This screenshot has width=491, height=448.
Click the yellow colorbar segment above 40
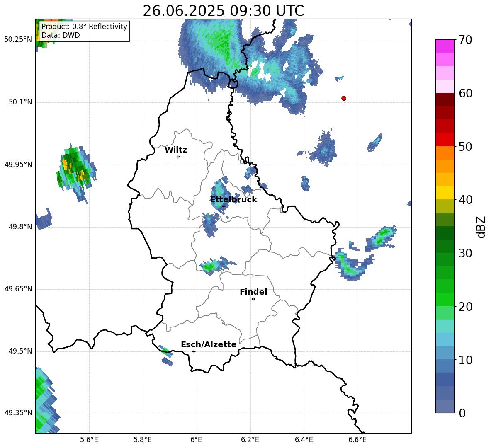point(445,193)
